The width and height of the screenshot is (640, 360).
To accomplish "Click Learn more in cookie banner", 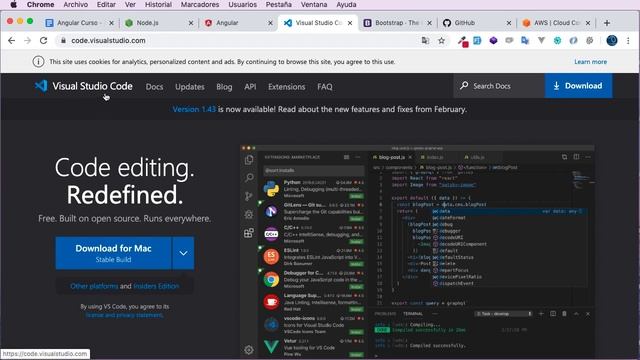I will [x=590, y=62].
